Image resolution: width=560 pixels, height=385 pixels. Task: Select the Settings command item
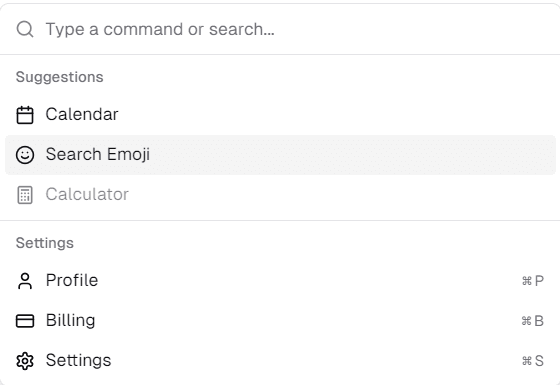pos(280,361)
